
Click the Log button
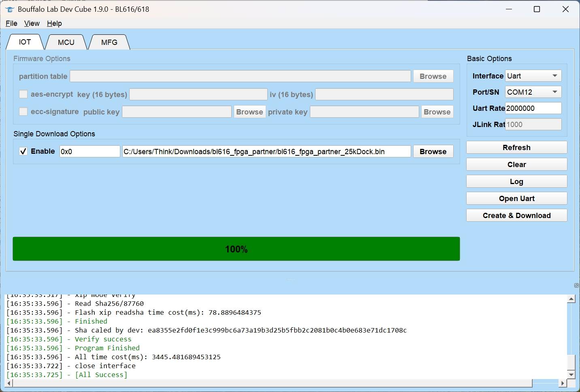(x=516, y=181)
